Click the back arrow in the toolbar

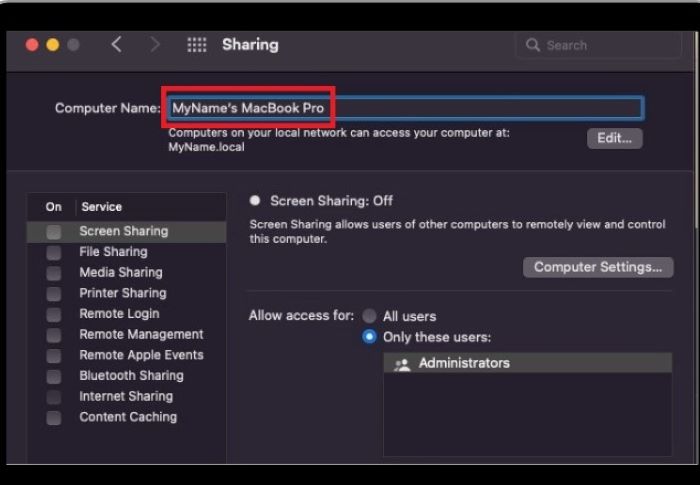coord(116,45)
